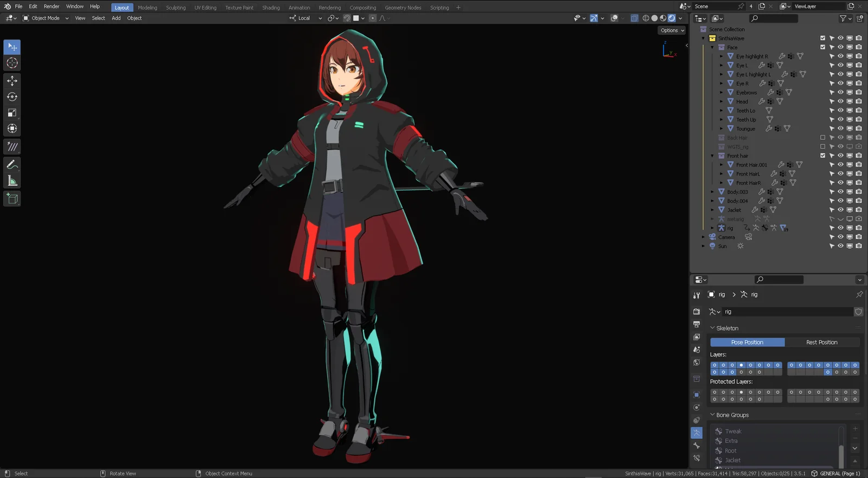
Task: Open the Object properties tab
Action: [x=697, y=395]
